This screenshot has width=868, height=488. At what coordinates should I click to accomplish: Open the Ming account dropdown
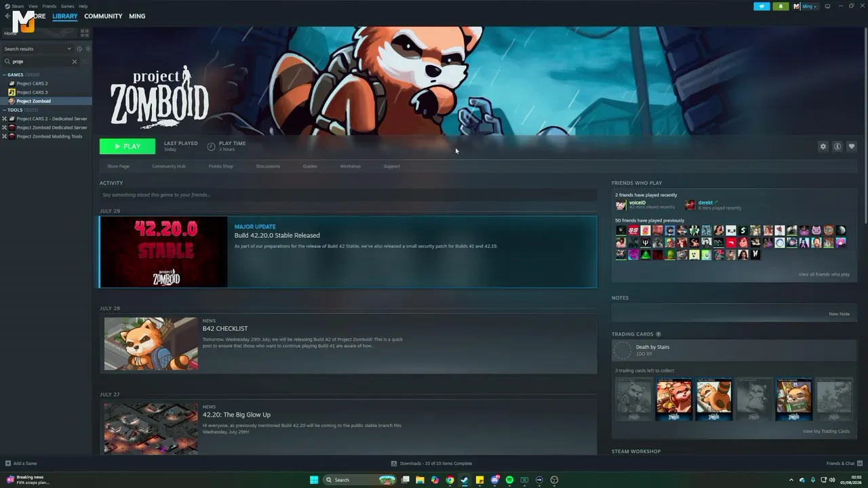coord(806,6)
